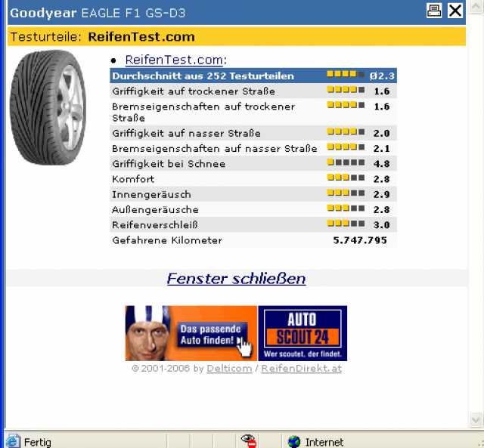Click the Das passende Auto finden banner button

(213, 335)
